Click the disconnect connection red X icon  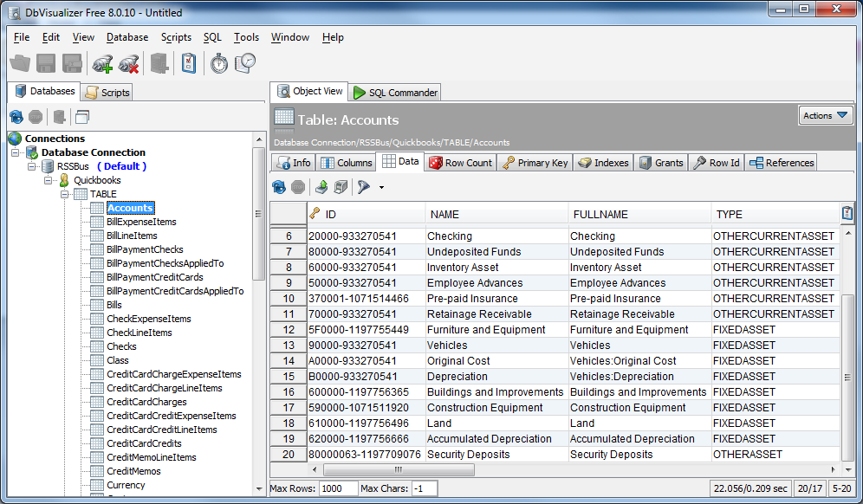tap(129, 63)
